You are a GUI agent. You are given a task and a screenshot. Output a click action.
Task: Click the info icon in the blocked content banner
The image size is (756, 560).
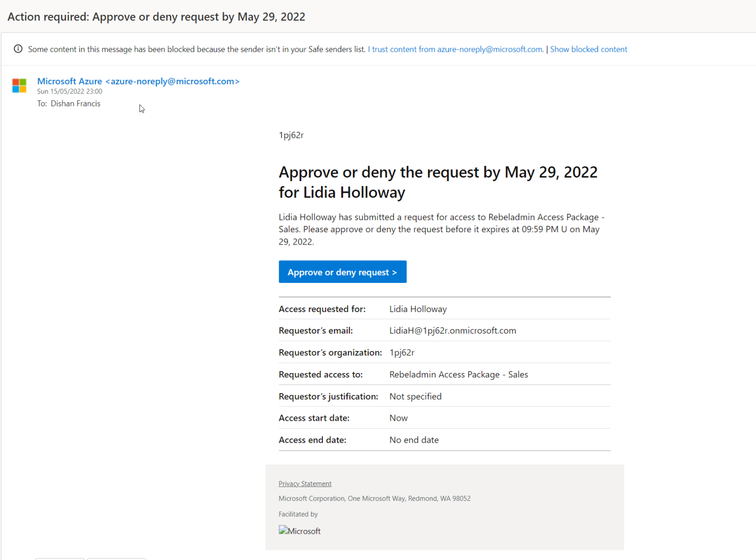pos(18,49)
